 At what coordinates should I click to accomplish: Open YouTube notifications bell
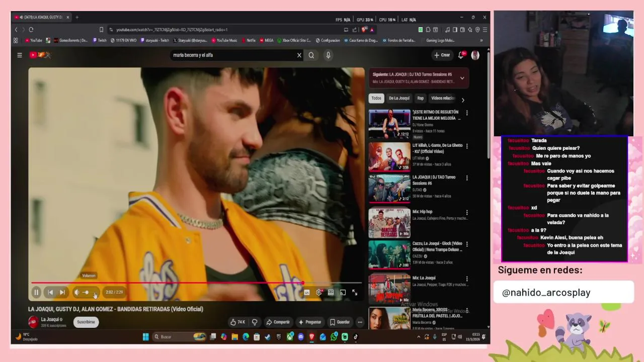461,55
